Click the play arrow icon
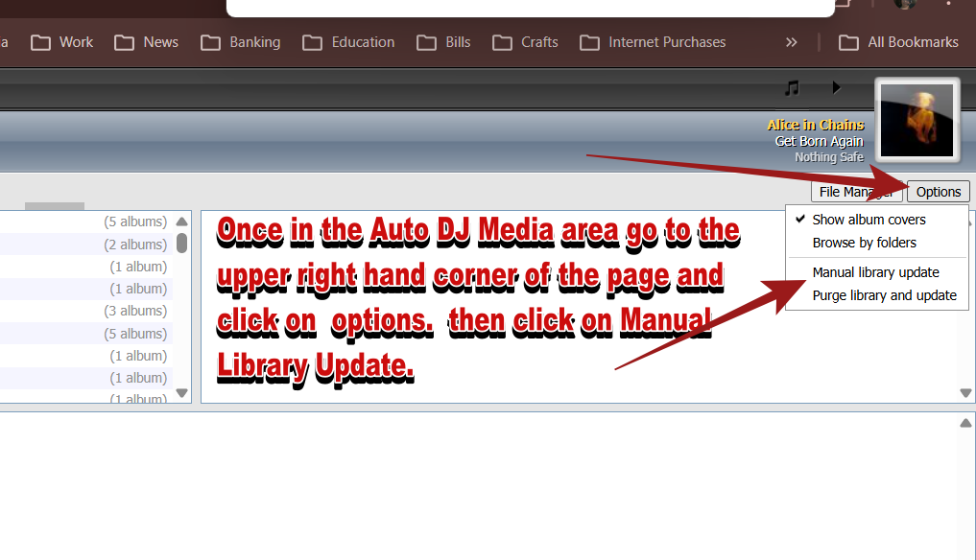The width and height of the screenshot is (976, 560). [x=837, y=87]
